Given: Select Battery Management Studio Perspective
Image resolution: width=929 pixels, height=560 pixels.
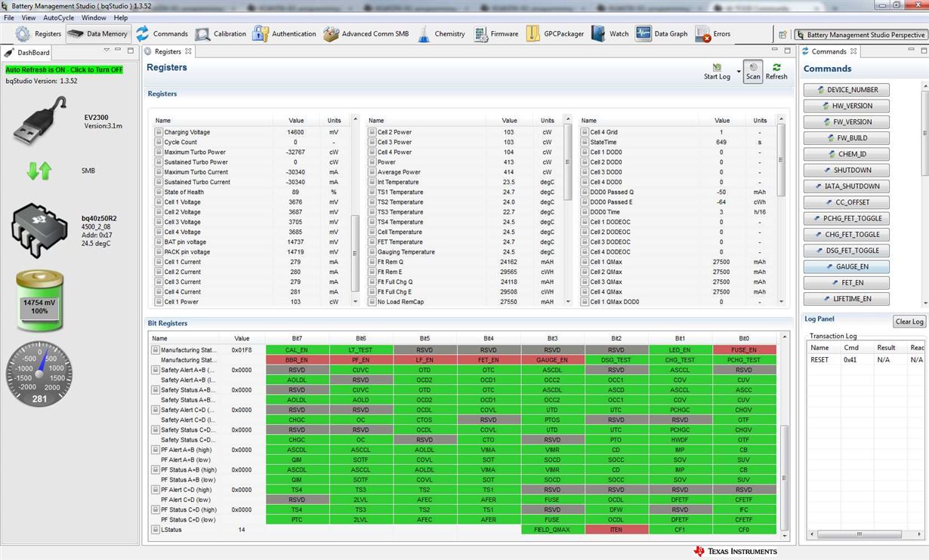Looking at the screenshot, I should 860,35.
